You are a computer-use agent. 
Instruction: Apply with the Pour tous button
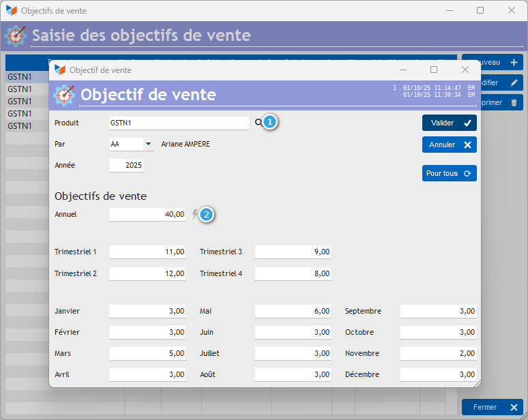449,173
